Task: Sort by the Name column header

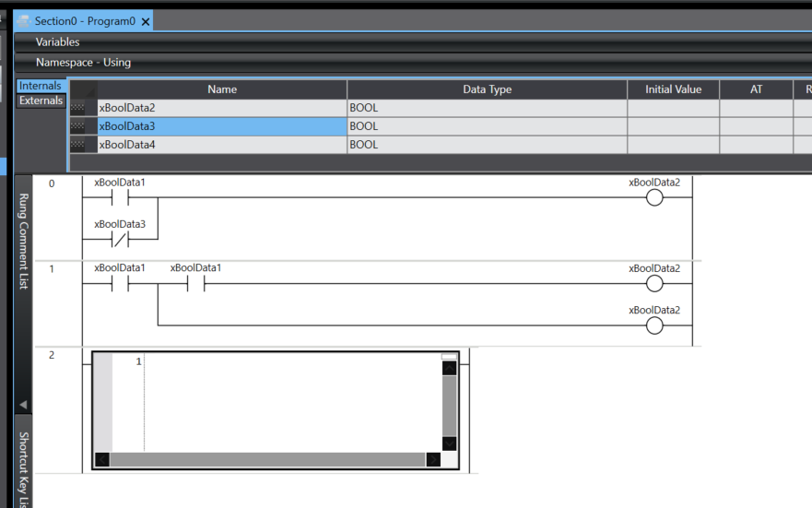Action: (222, 89)
